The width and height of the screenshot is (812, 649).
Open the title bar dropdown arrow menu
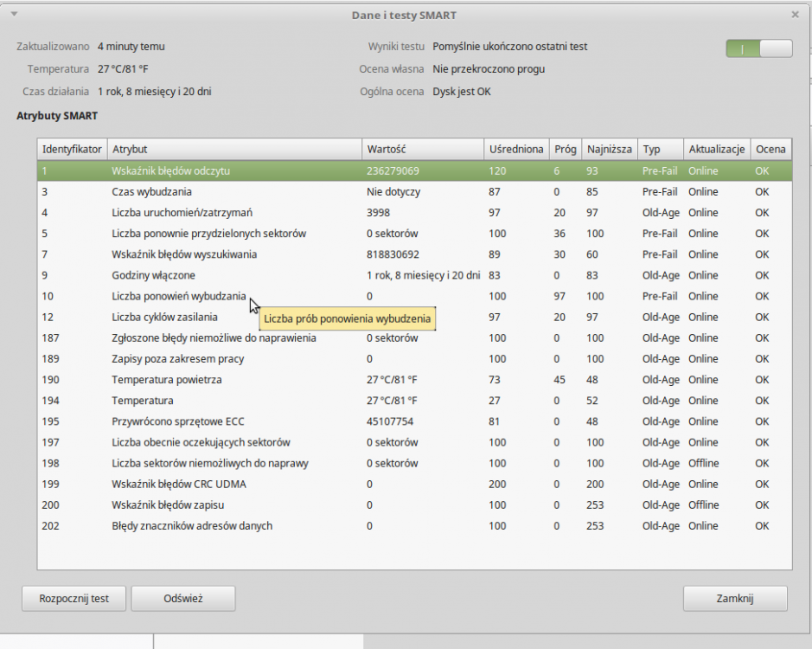coord(14,14)
